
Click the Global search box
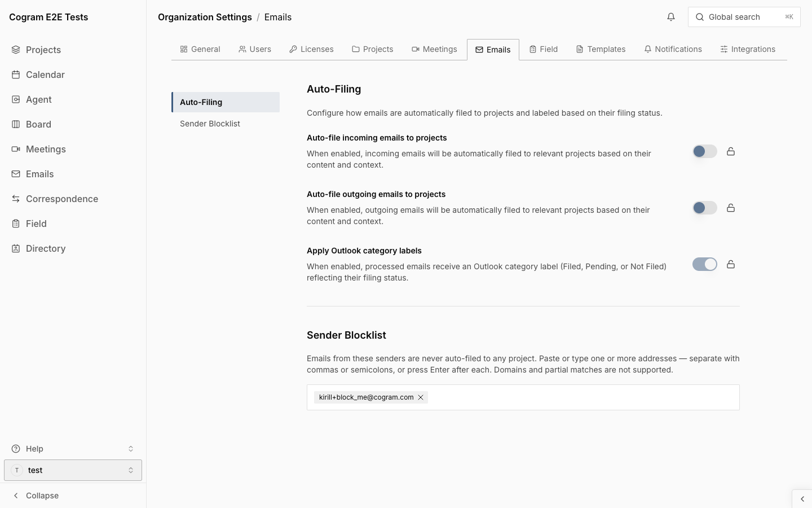point(744,17)
